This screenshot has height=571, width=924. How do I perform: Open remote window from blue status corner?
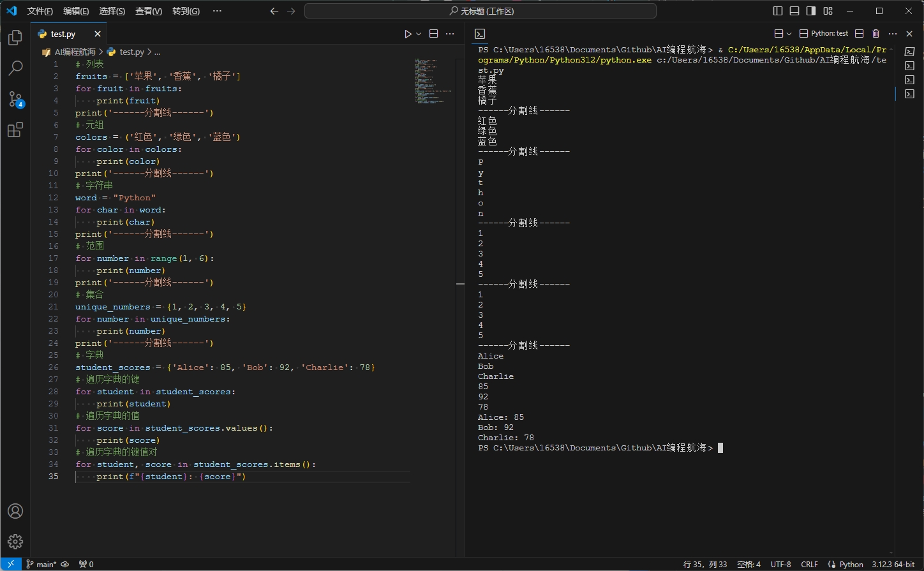tap(11, 564)
